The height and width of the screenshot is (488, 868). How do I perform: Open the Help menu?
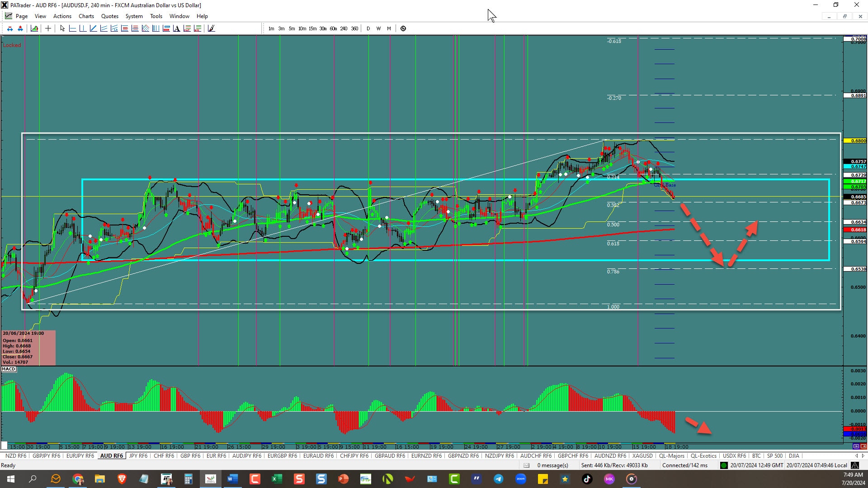(202, 16)
